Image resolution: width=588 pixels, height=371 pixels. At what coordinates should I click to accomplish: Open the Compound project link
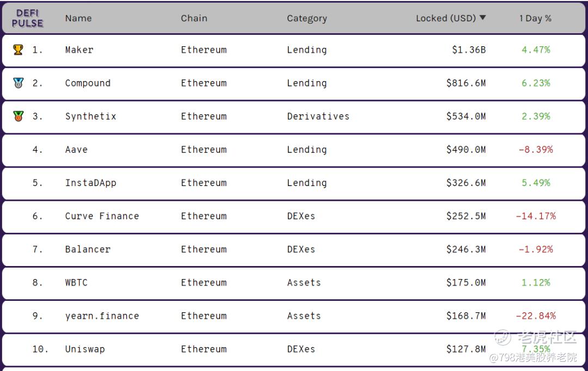point(88,83)
